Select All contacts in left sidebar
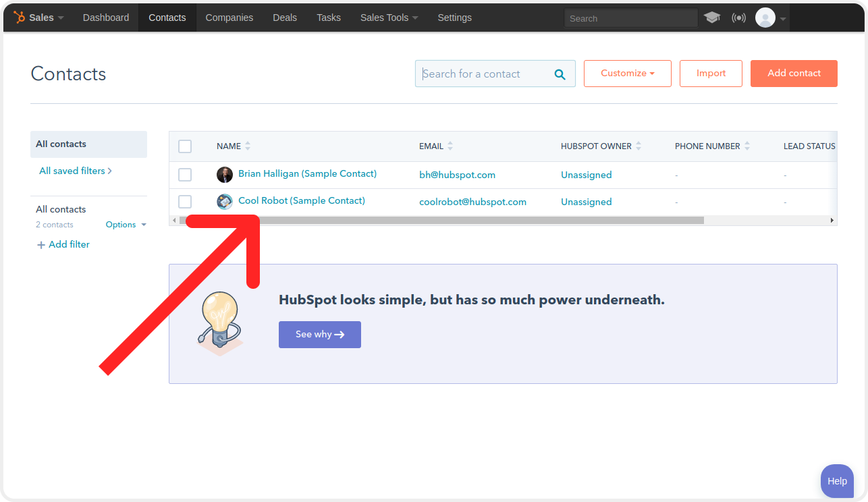Viewport: 868px width, 502px height. 88,144
